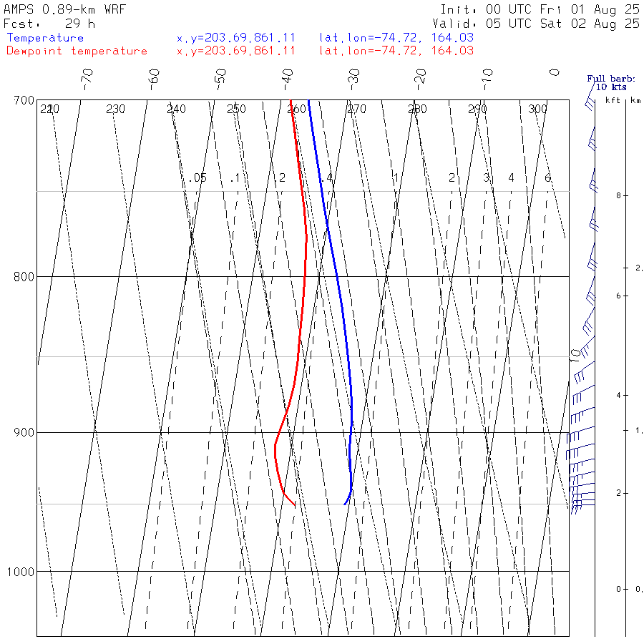Click the -40 temperature axis label
Screen dimensions: 644x644
point(288,79)
